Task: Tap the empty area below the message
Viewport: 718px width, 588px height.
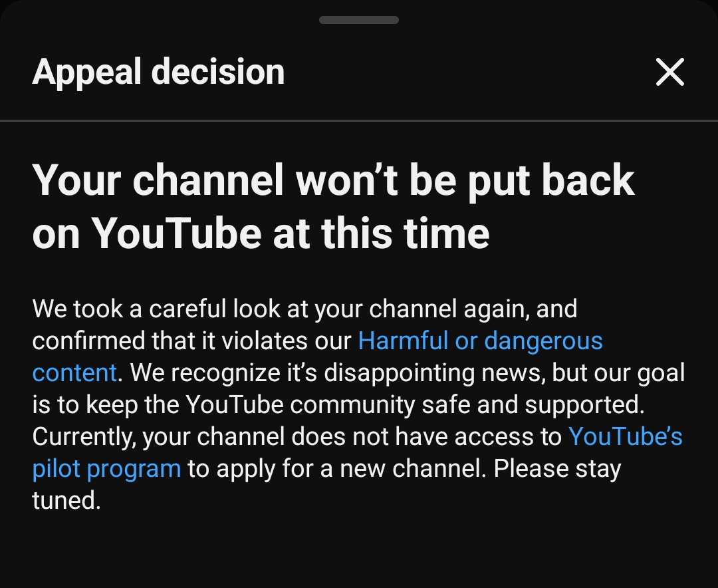Action: 359,552
